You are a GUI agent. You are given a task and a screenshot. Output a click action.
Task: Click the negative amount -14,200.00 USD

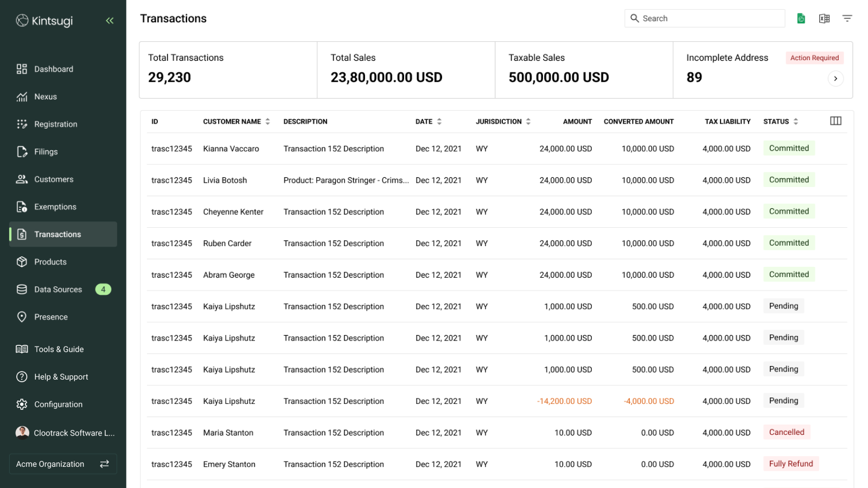(564, 401)
